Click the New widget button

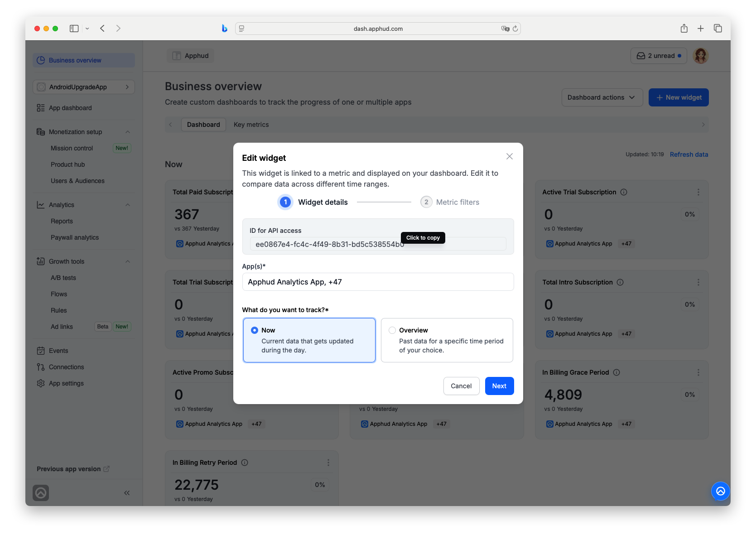click(679, 97)
